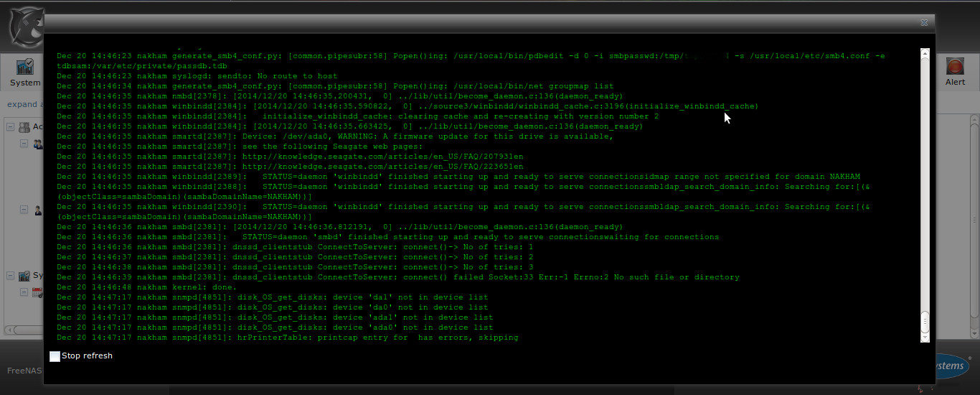Screen dimensions: 980x395
Task: Select the Account group icon in tree
Action: point(24,127)
